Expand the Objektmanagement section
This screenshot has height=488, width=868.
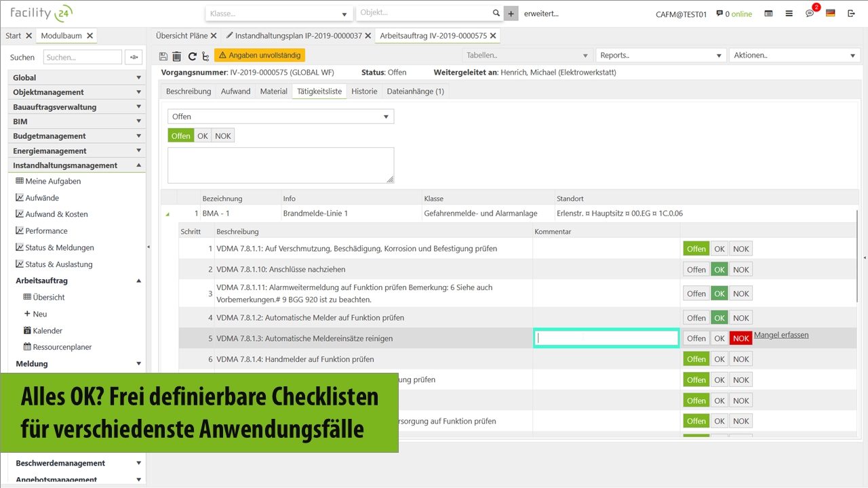pyautogui.click(x=77, y=92)
